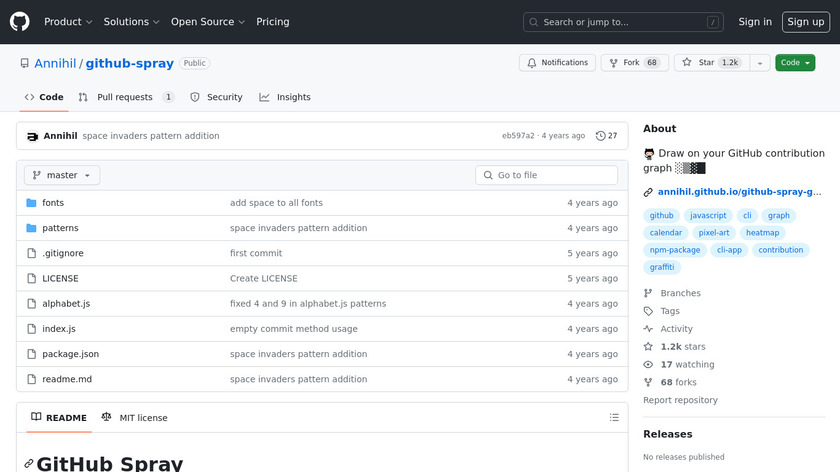Click the Sign up button

tap(806, 22)
